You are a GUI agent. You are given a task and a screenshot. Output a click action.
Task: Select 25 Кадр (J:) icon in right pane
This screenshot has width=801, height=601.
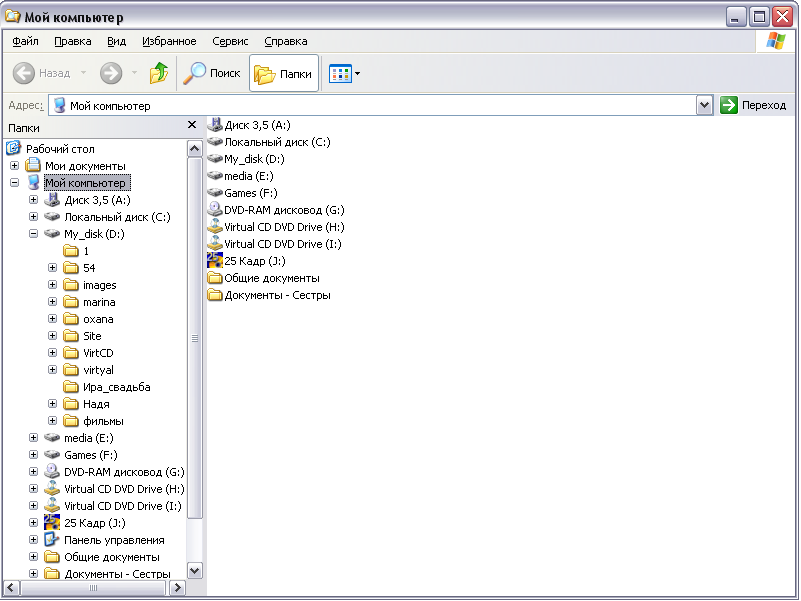(x=215, y=261)
